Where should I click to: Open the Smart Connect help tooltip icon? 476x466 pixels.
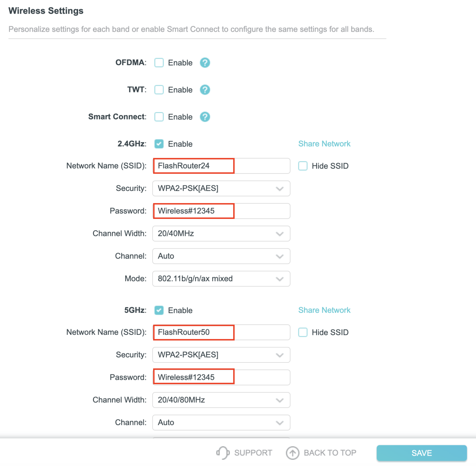point(205,117)
